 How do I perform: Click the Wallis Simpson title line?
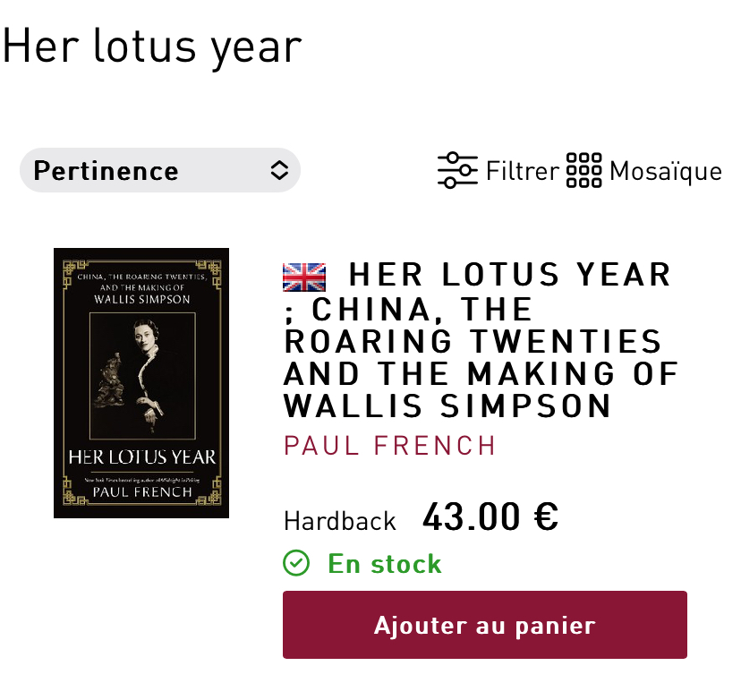(447, 406)
